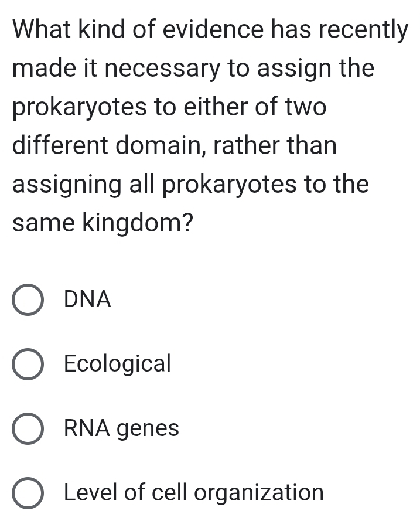Screen dimensions: 420x521
Task: Select the Ecological radio button
Action: tap(28, 365)
